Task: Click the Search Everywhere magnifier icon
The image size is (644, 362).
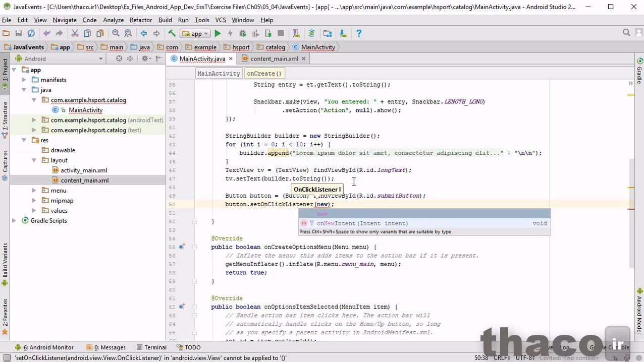Action: [x=626, y=33]
